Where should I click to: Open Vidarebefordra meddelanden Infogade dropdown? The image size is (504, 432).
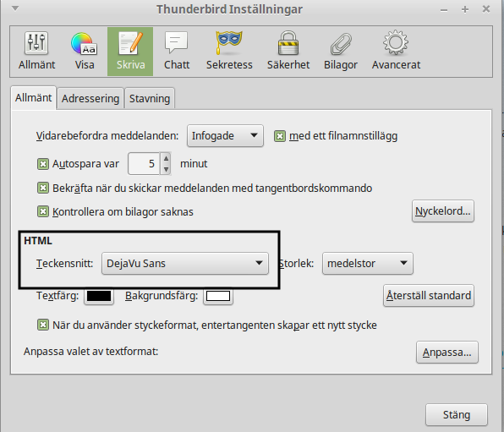[225, 135]
